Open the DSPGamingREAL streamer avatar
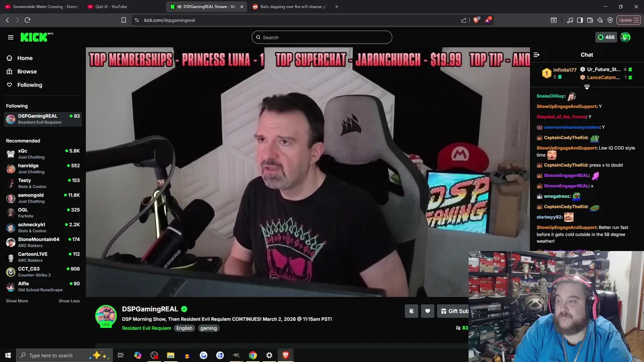The width and height of the screenshot is (644, 362). click(106, 316)
